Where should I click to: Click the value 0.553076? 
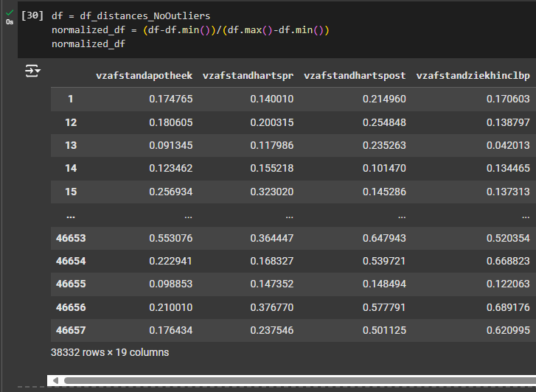[171, 238]
